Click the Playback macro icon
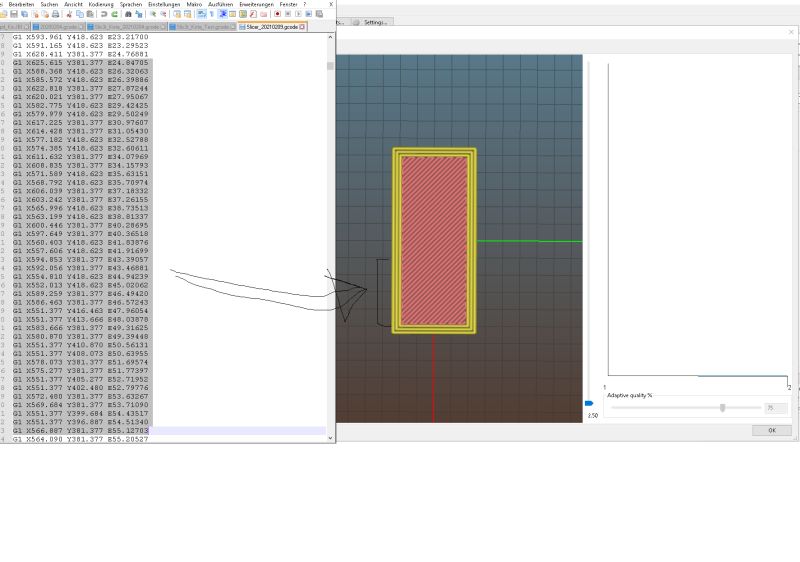Viewport: 800px width, 562px height. (x=298, y=14)
